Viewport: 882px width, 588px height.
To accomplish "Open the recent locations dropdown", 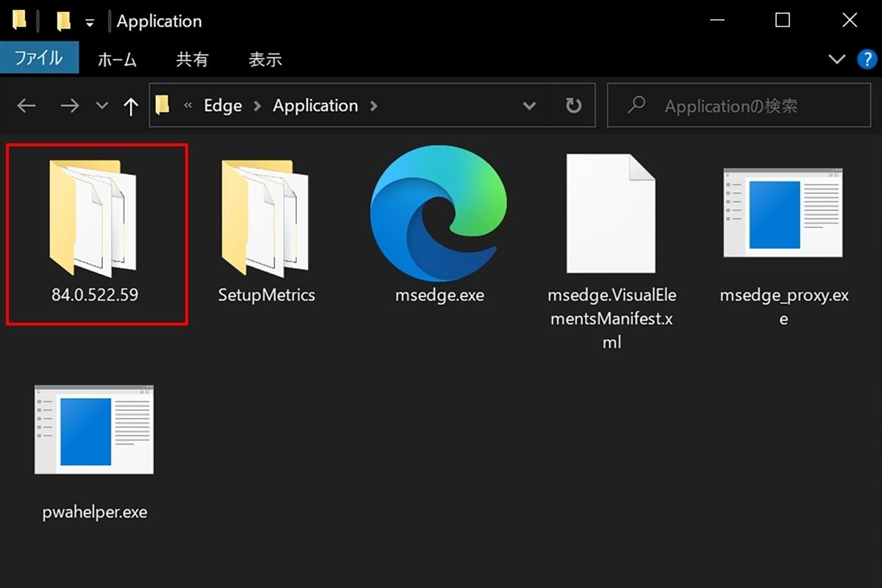I will coord(102,106).
